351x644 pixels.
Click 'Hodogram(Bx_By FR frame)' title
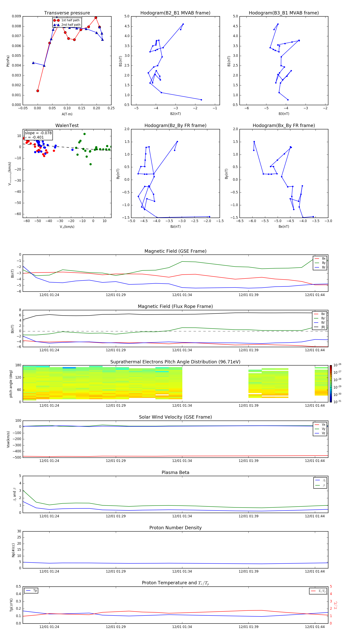[284, 125]
